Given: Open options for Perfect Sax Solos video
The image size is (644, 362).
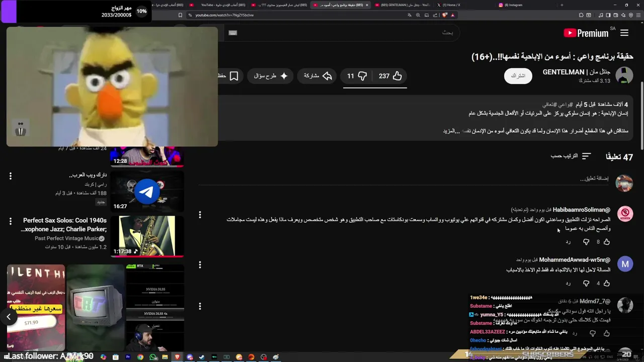Looking at the screenshot, I should pos(10,221).
